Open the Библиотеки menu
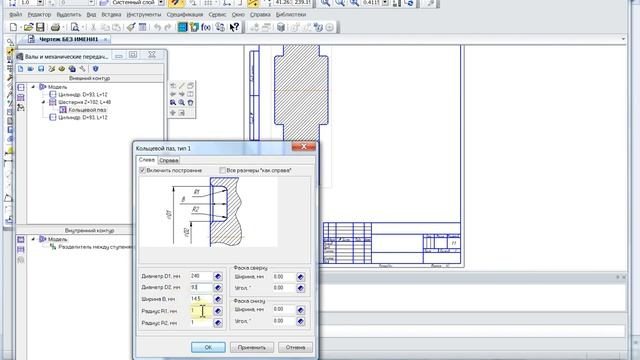This screenshot has width=640, height=360. (291, 14)
